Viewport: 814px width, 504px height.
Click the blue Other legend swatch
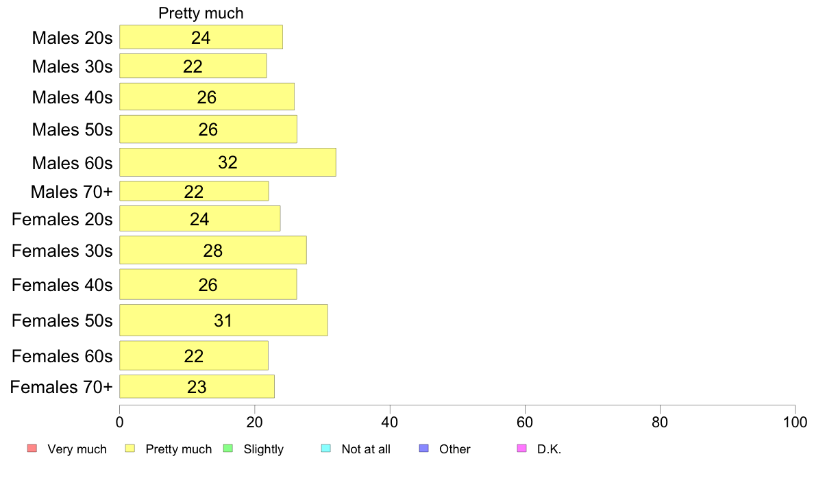[x=424, y=449]
